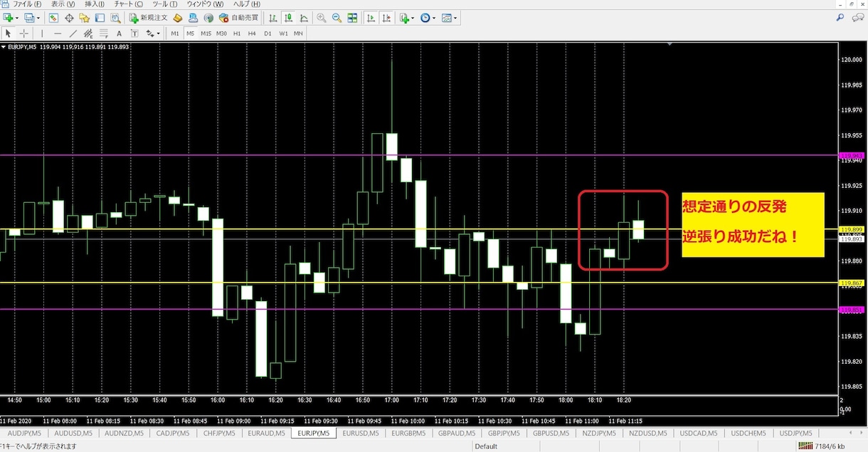Select the D1 timeframe button
The image size is (868, 452).
point(268,33)
